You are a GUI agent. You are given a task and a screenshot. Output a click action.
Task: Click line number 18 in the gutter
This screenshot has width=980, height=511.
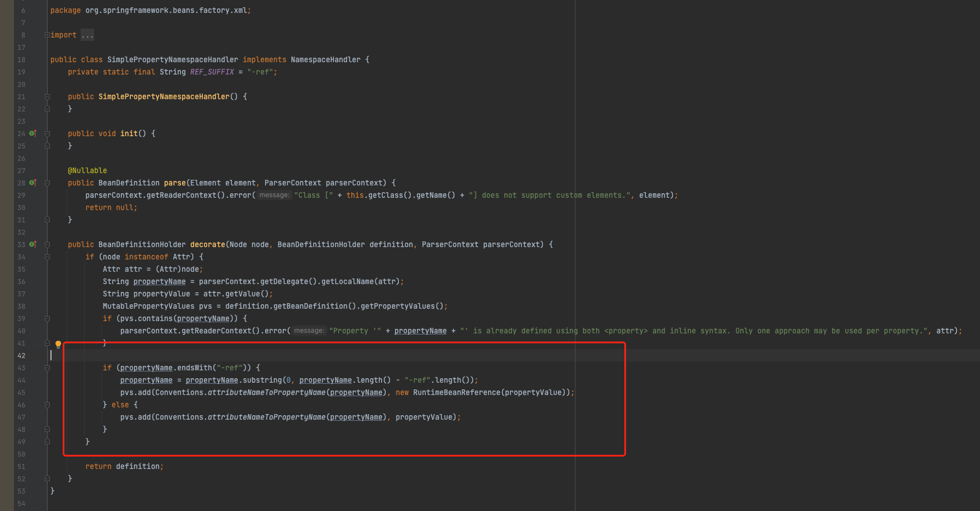[21, 59]
